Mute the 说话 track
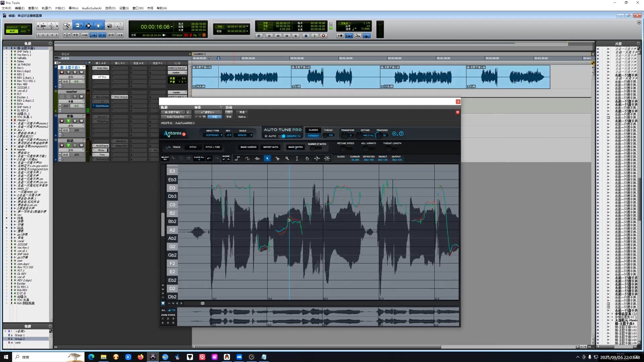644x362 pixels. [x=81, y=145]
